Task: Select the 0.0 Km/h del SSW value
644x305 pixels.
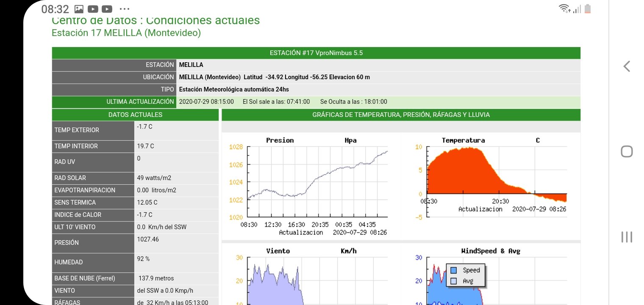Action: (x=162, y=227)
